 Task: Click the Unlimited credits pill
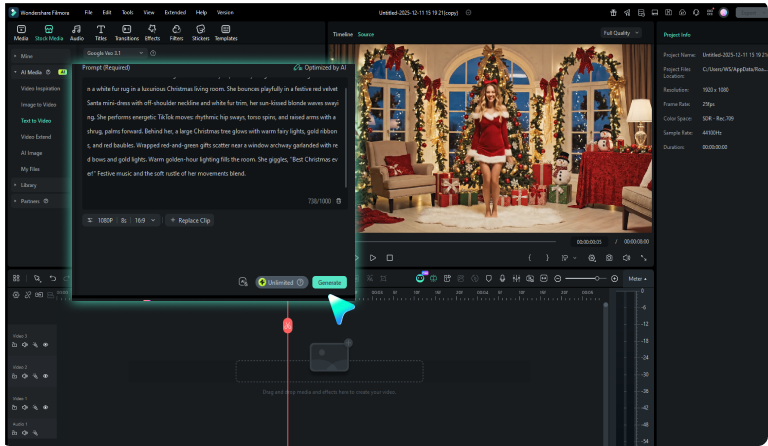point(282,282)
